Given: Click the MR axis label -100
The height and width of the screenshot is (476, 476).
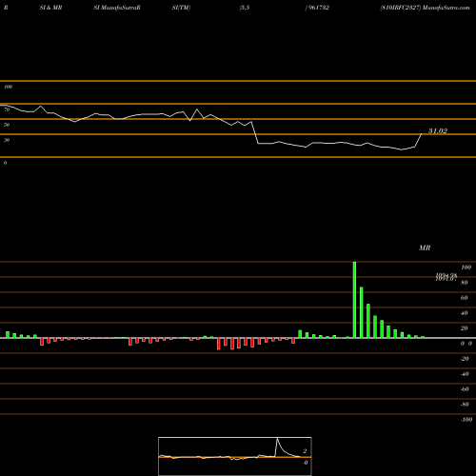Looking at the screenshot, I should (466, 420).
